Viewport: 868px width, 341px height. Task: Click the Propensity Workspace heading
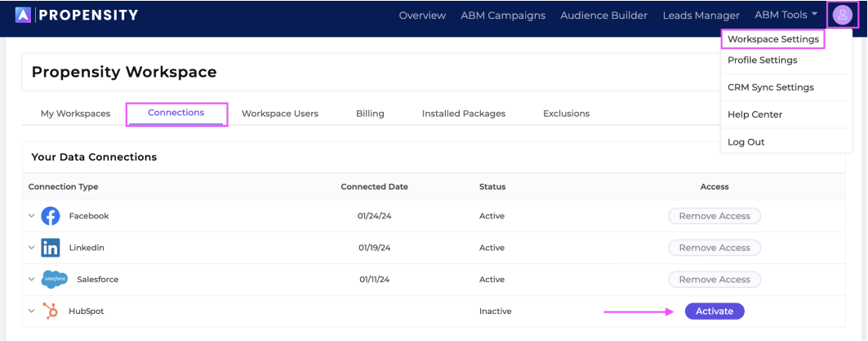(124, 71)
